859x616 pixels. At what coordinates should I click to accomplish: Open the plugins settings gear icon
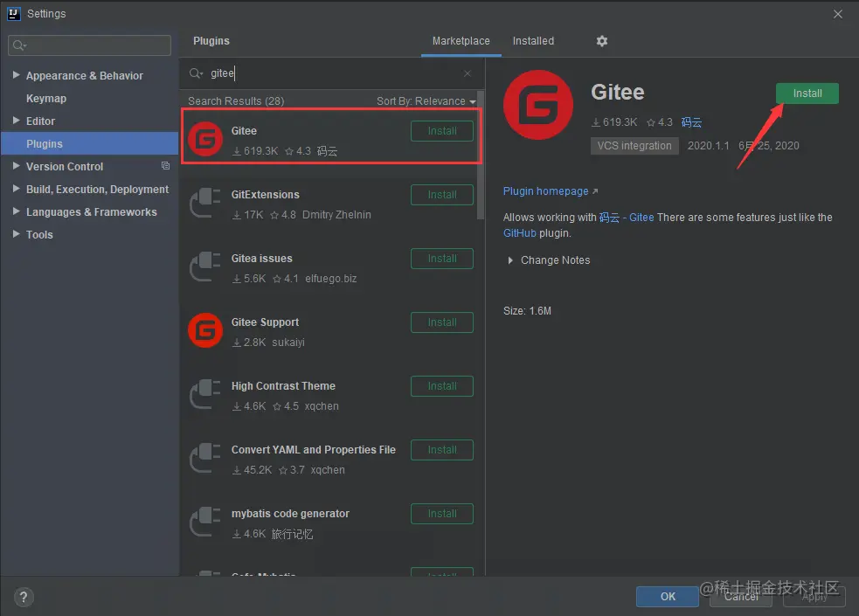coord(601,41)
